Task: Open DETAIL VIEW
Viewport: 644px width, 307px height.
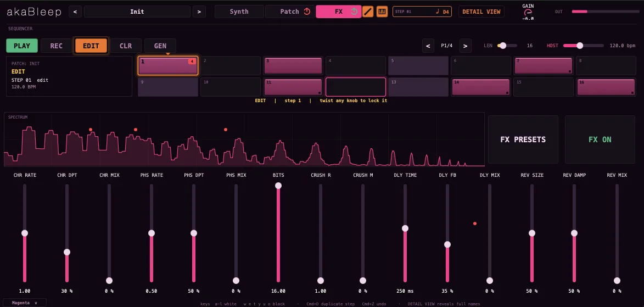Action: [x=481, y=12]
